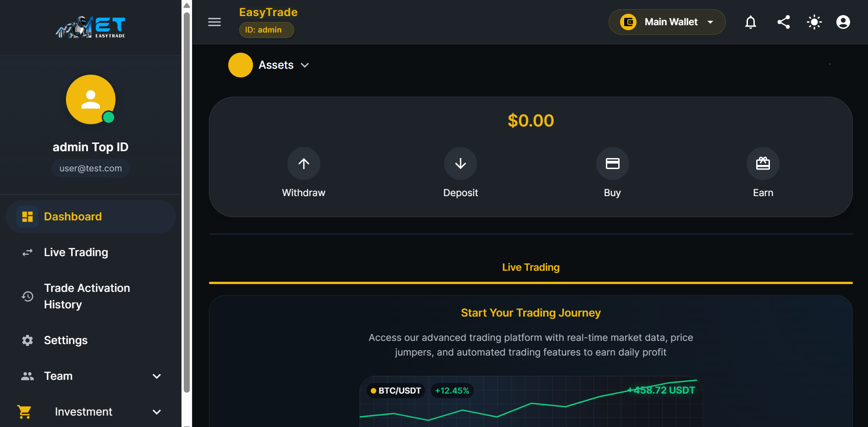Open the profile account icon

(843, 22)
